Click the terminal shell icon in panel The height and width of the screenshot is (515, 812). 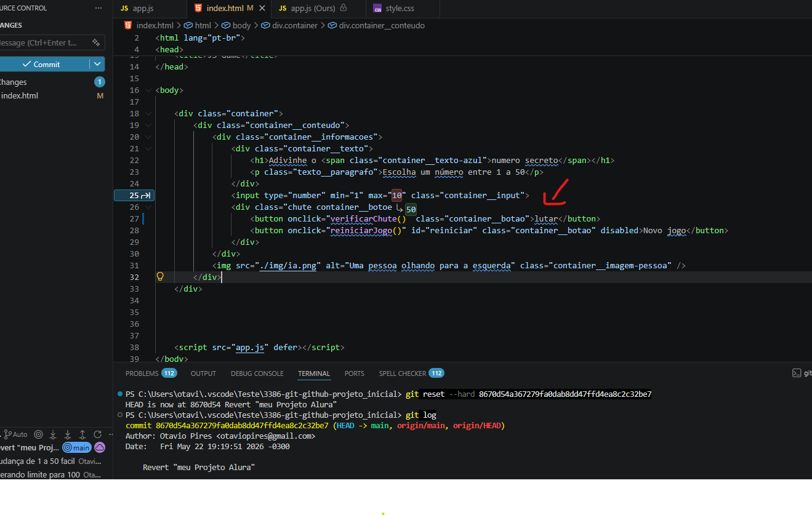coord(797,373)
